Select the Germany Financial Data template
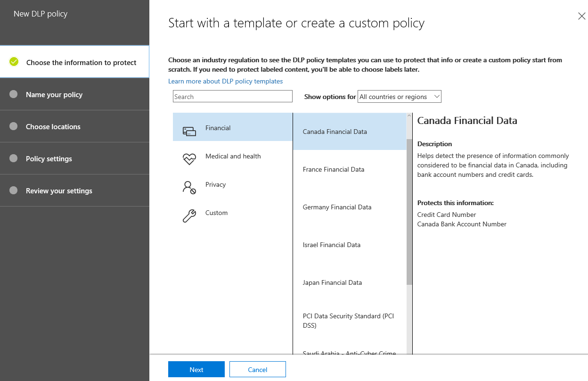 [x=337, y=207]
